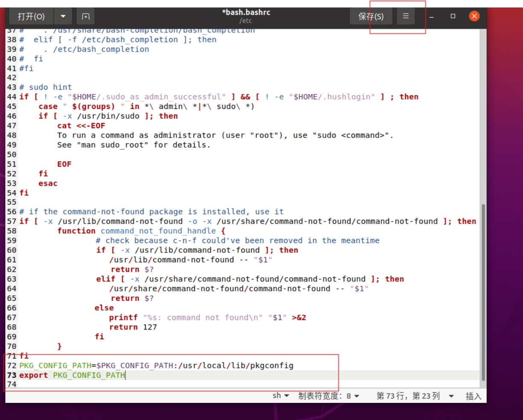The height and width of the screenshot is (420, 523).
Task: Click '$HOME/.hushlogin' string on line 44
Action: pos(331,97)
